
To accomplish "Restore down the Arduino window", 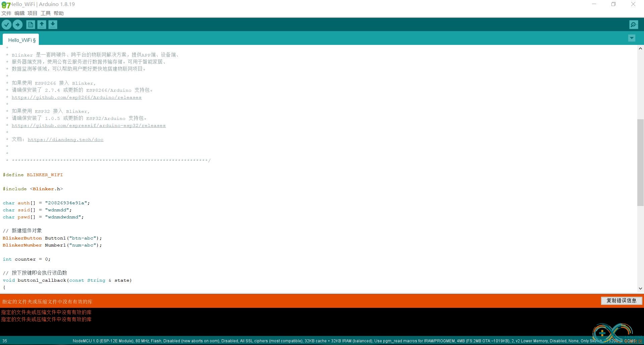I will tap(613, 4).
